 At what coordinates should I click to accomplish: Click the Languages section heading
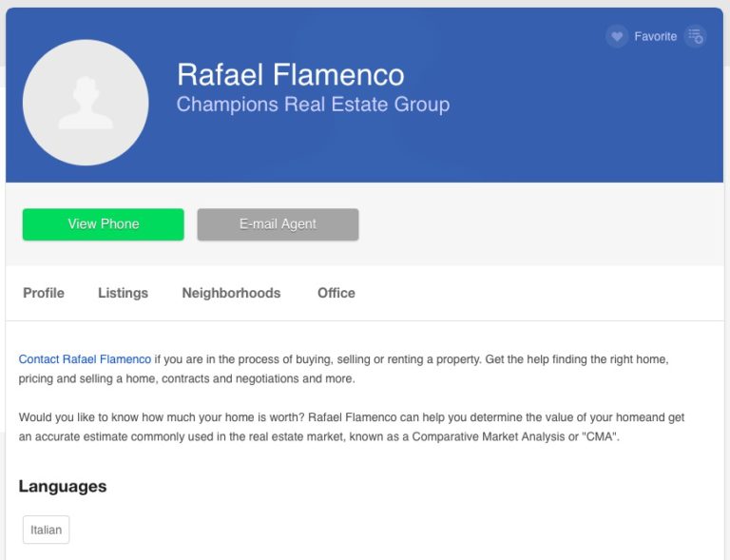click(x=63, y=487)
